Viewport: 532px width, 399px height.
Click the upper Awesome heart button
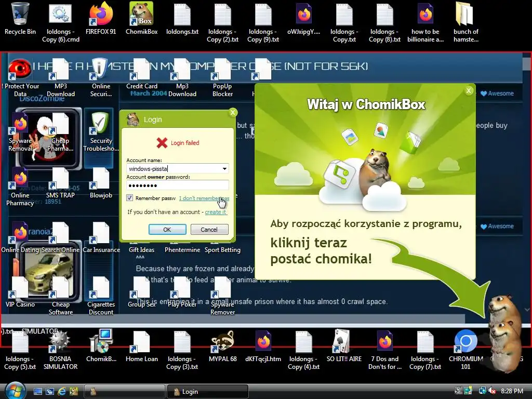tap(497, 94)
